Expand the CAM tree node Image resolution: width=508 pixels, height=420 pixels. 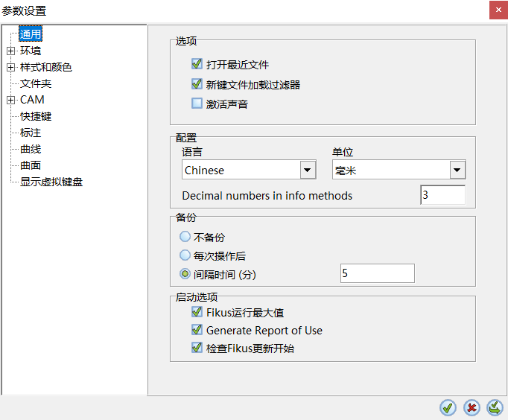click(x=10, y=100)
